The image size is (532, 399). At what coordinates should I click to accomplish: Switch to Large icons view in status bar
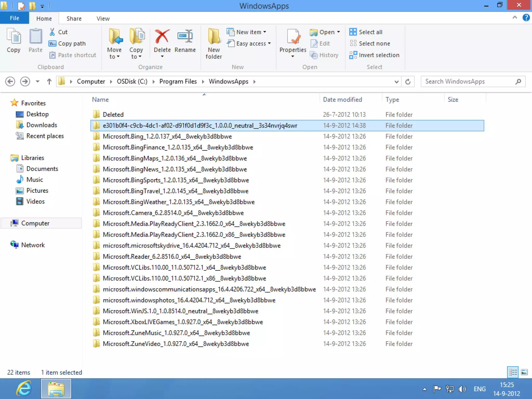[524, 372]
